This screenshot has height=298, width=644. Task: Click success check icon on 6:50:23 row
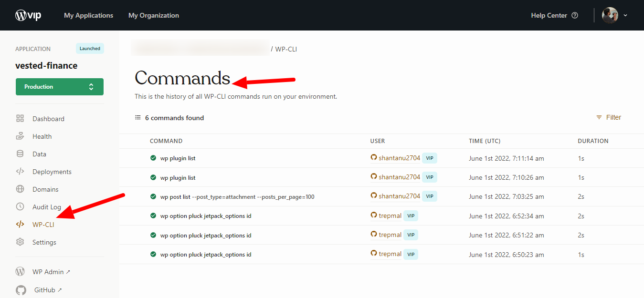point(153,254)
